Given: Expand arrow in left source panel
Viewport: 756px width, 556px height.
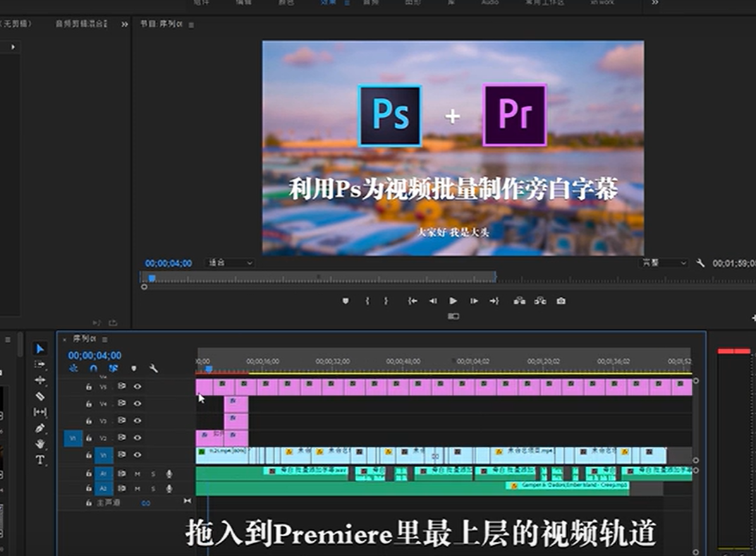Looking at the screenshot, I should (13, 47).
